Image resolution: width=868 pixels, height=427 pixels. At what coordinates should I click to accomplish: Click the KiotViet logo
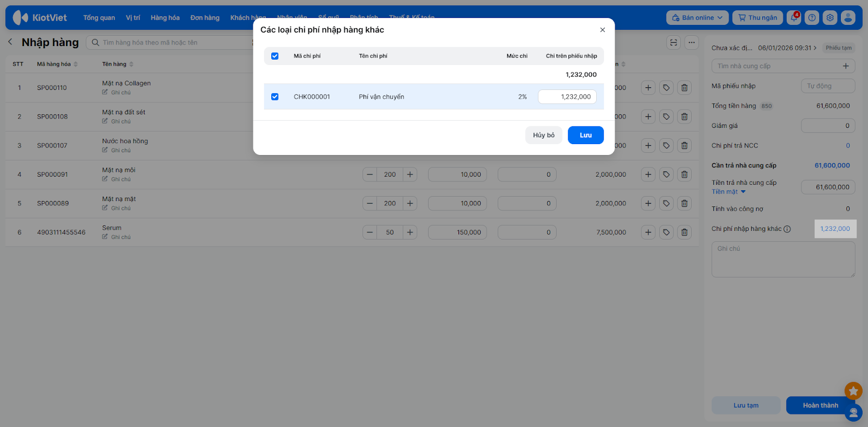(x=40, y=18)
